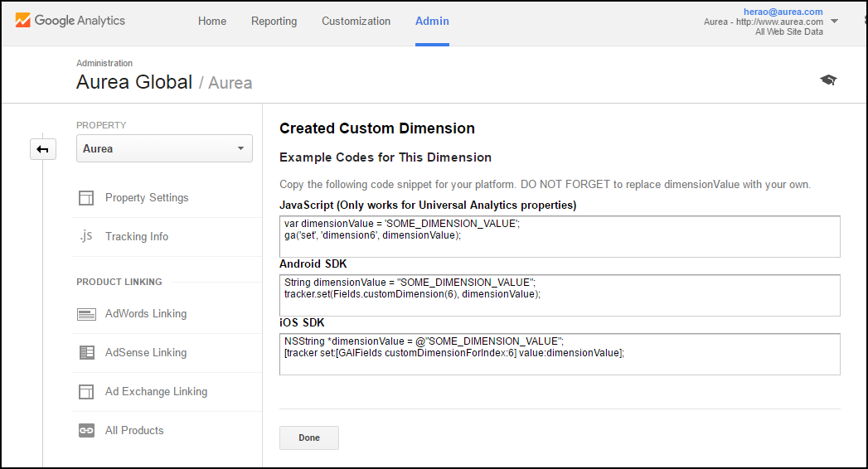This screenshot has width=868, height=469.
Task: Click the Property Settings layout icon
Action: [86, 198]
